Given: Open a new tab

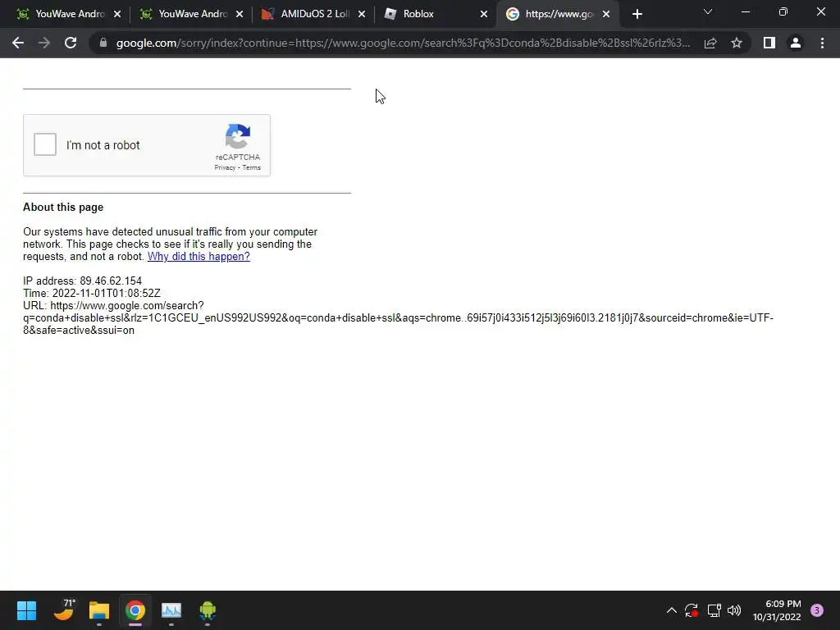Looking at the screenshot, I should [x=637, y=14].
